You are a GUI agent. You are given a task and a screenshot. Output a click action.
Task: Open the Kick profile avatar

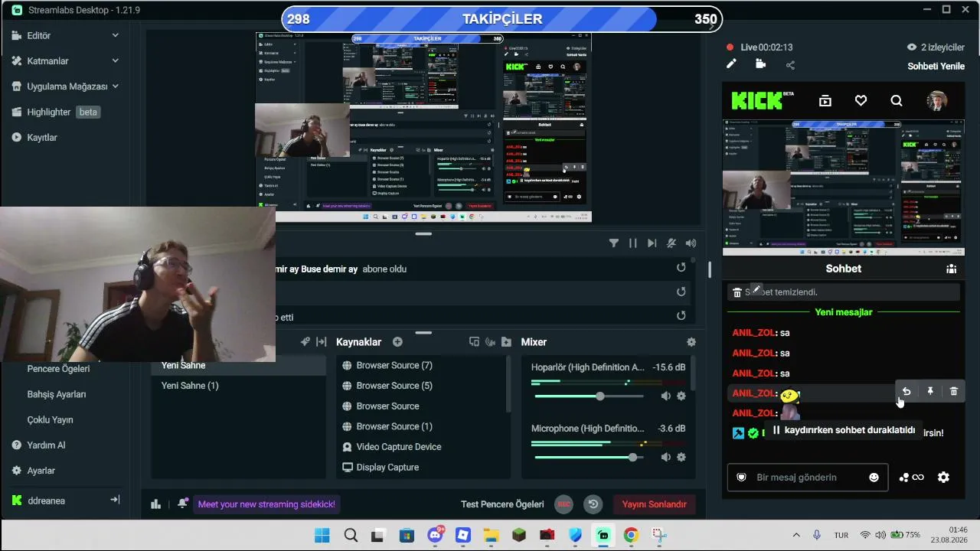[x=937, y=100]
